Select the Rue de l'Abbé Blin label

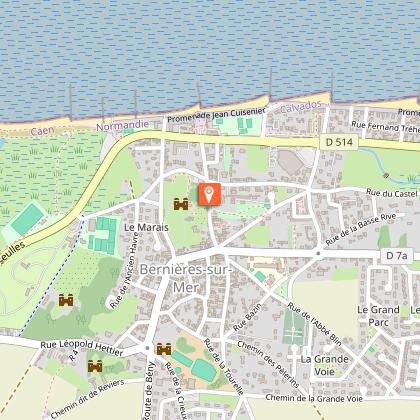pyautogui.click(x=315, y=324)
